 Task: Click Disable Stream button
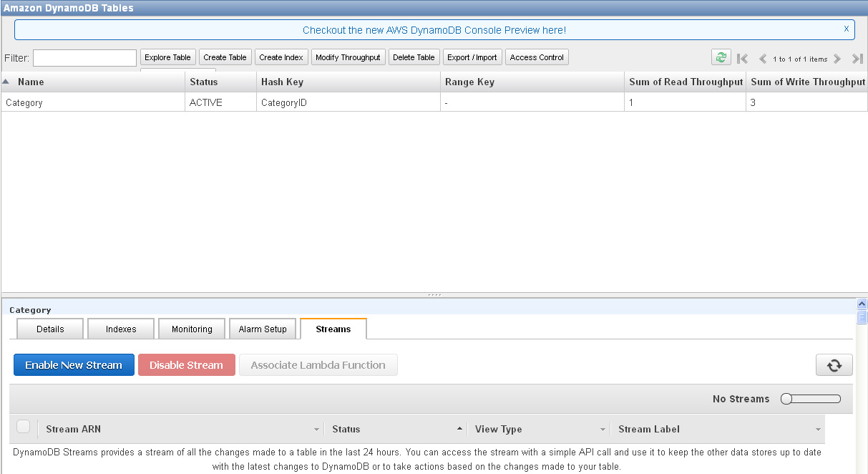coord(186,365)
